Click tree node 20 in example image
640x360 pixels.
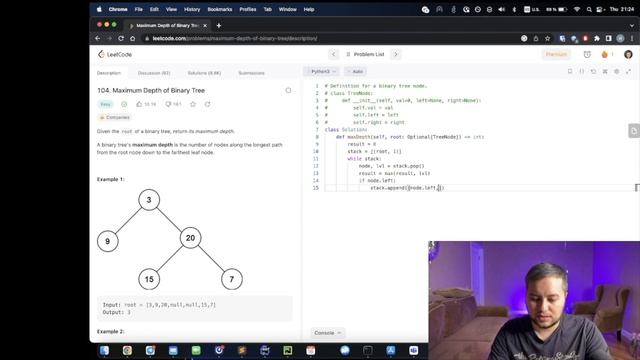click(x=191, y=238)
